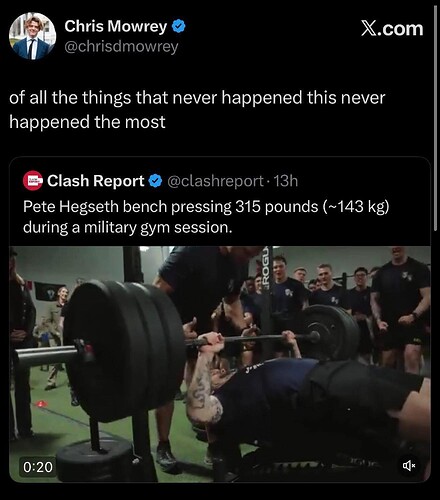Screen dimensions: 440x500
Task: Visit the @clashreport handle
Action: 216,181
